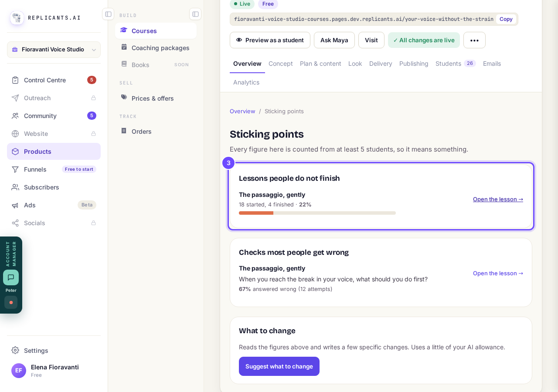Click the 22% lesson completion progress bar
This screenshot has height=392, width=558.
tap(317, 213)
